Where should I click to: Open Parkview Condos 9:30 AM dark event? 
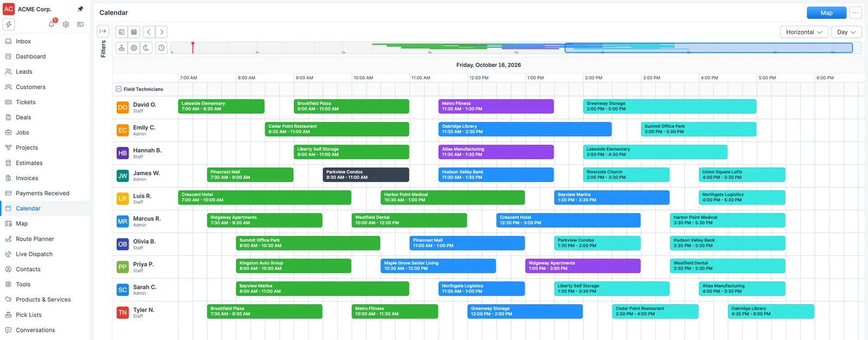[366, 175]
